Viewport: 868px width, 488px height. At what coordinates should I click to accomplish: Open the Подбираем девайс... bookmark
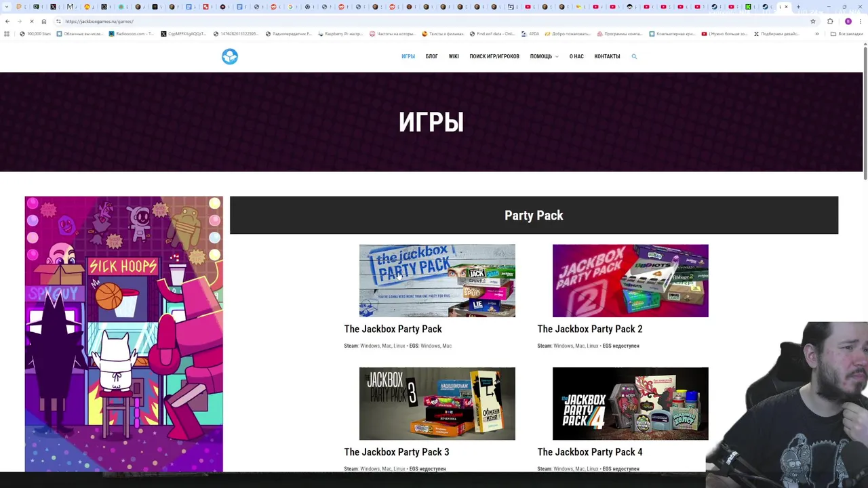coord(776,34)
